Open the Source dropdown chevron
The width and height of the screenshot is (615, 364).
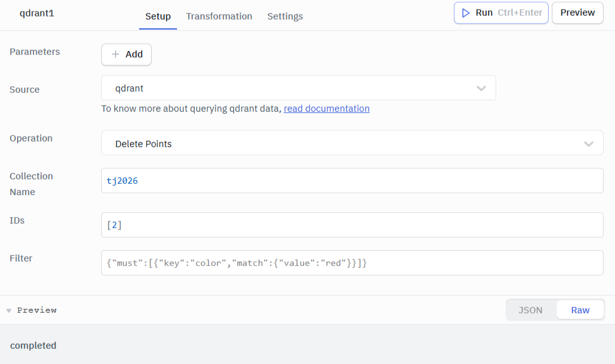point(481,88)
